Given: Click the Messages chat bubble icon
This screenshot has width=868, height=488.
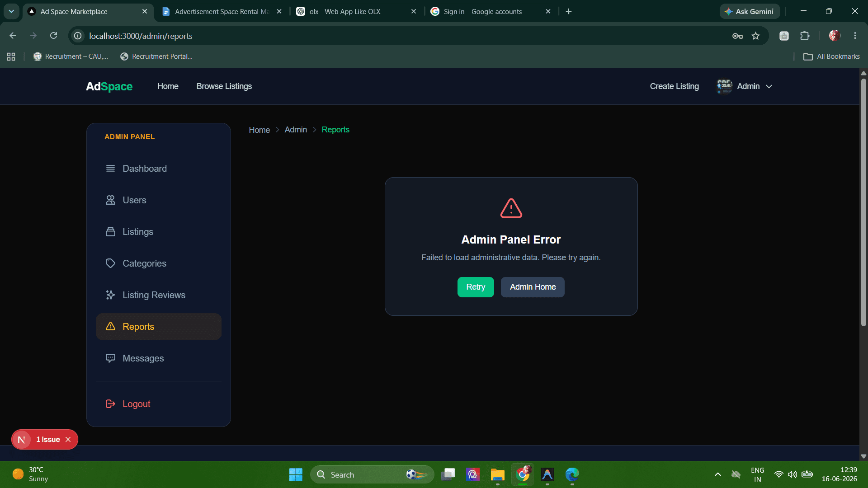Looking at the screenshot, I should pos(110,358).
